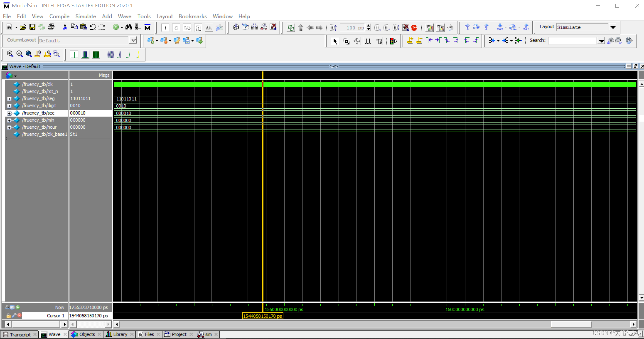Open the ColumnLayout Default dropdown
The image size is (644, 339).
[x=133, y=41]
